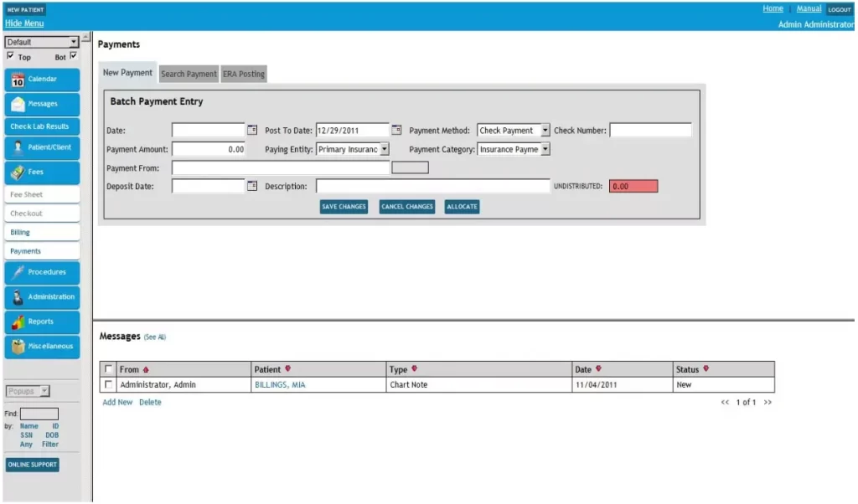Open the Reports section
858x504 pixels.
click(42, 321)
